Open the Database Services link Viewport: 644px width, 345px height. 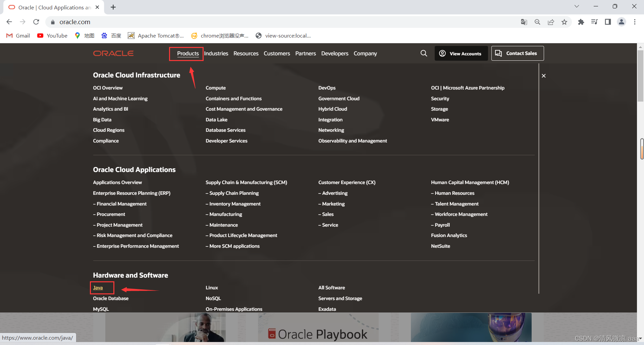(225, 130)
